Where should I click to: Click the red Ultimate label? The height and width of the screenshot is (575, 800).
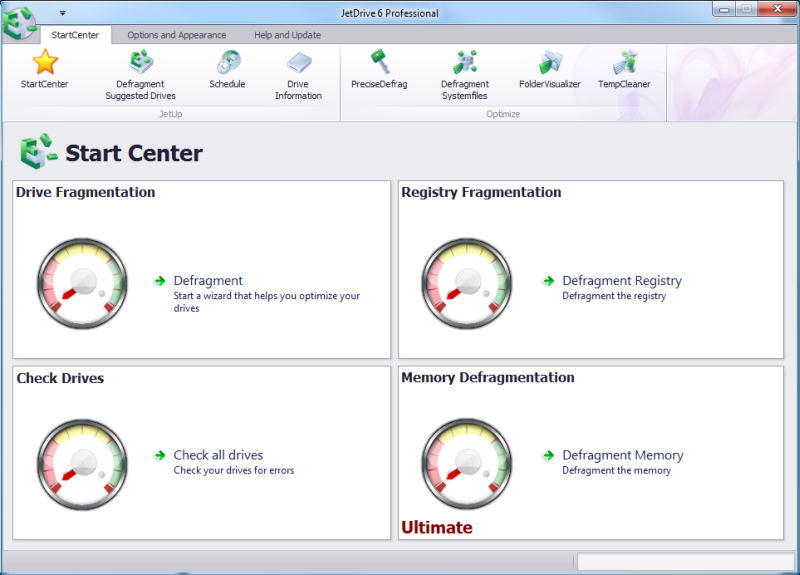(437, 527)
